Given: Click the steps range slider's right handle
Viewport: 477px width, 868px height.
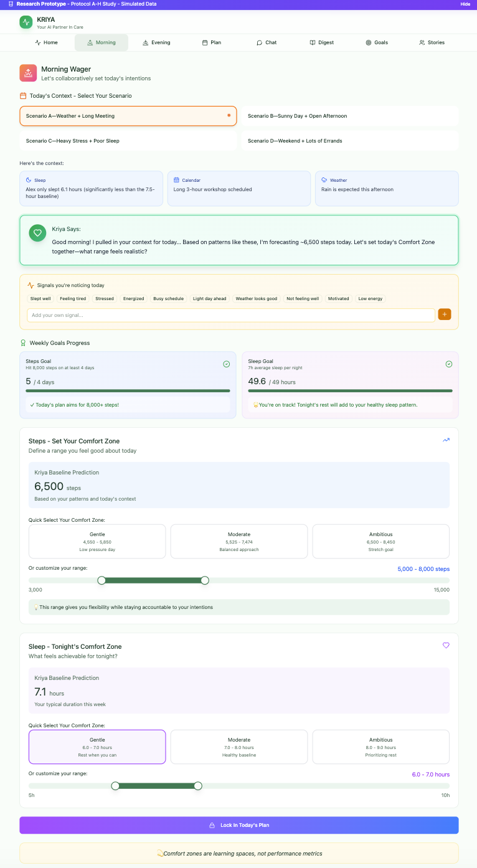Looking at the screenshot, I should pos(205,580).
